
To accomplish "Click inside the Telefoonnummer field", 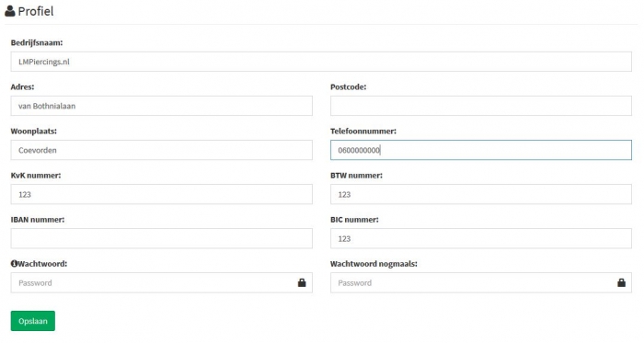I will tap(481, 150).
